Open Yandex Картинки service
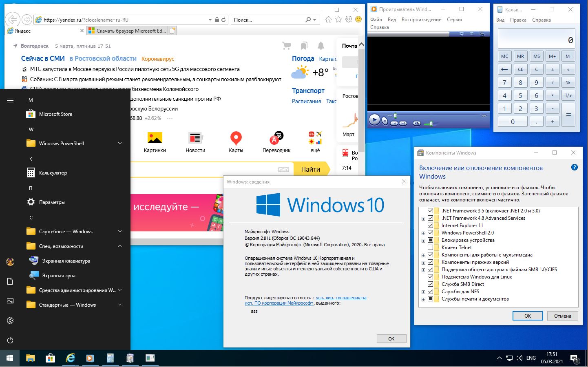Image resolution: width=588 pixels, height=367 pixels. tap(155, 142)
